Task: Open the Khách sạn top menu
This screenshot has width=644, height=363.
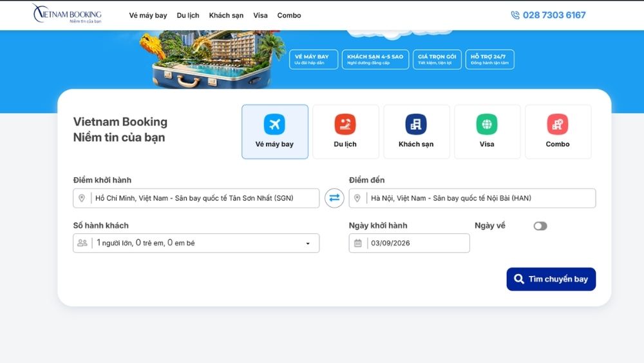Action: pyautogui.click(x=226, y=15)
